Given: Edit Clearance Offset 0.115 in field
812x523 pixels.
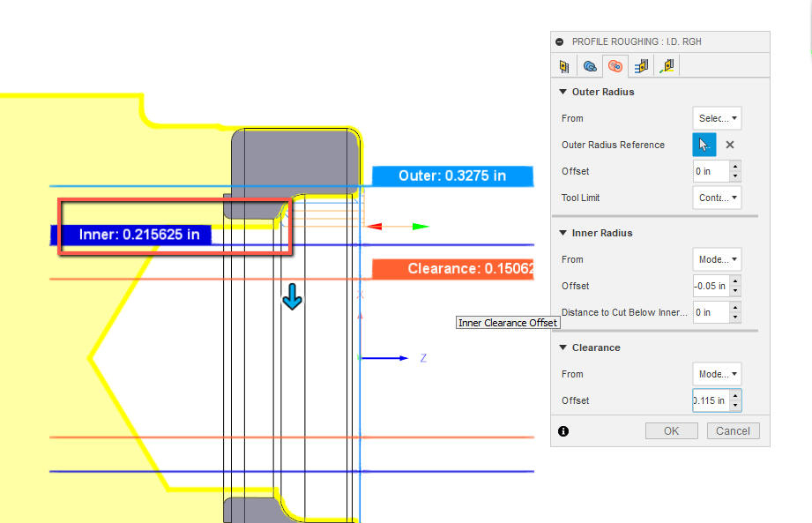Looking at the screenshot, I should click(x=711, y=400).
